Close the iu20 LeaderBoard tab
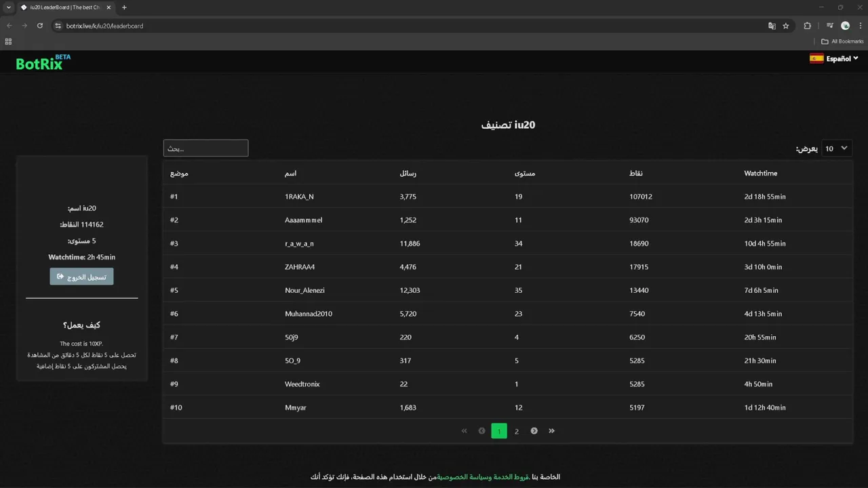This screenshot has width=868, height=488. 108,7
